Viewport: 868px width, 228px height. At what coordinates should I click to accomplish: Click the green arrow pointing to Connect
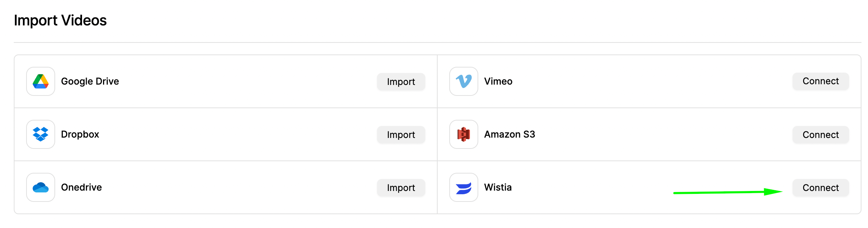point(728,192)
